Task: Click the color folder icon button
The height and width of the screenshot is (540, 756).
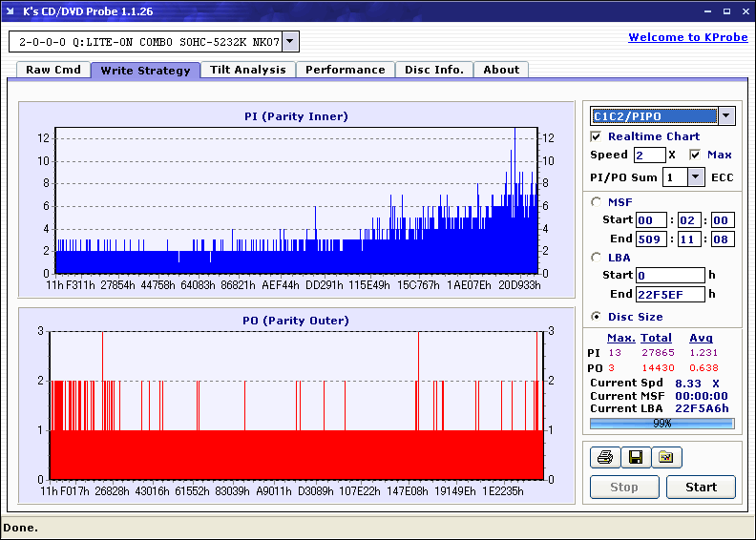Action: pos(666,458)
